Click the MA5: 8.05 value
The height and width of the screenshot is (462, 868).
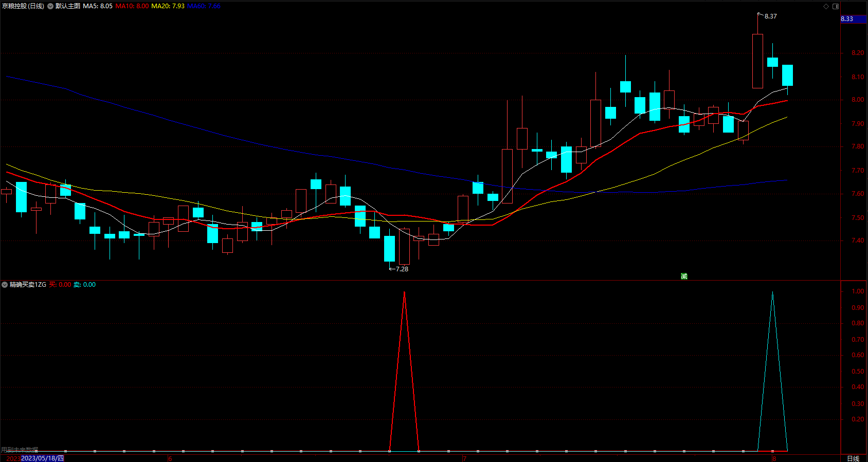[98, 6]
